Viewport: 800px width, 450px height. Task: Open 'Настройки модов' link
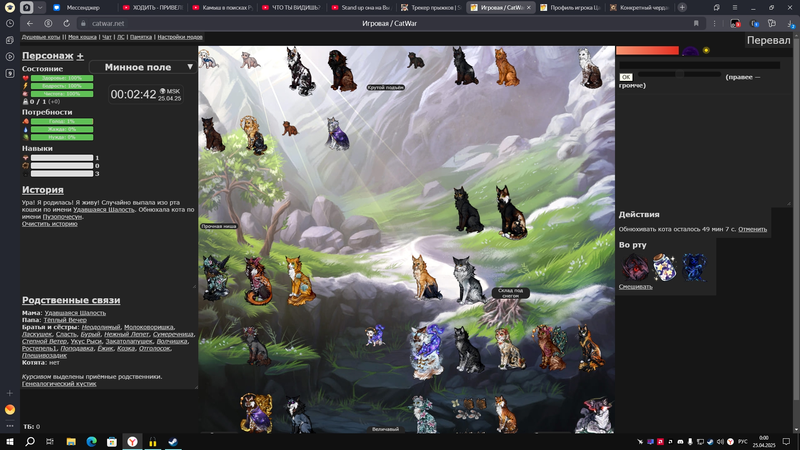click(180, 37)
